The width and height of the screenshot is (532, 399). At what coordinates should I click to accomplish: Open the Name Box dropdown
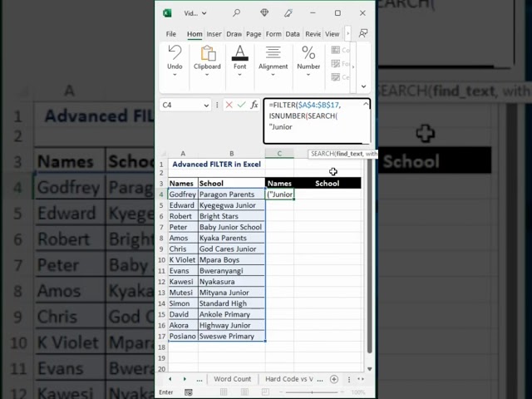pyautogui.click(x=206, y=106)
